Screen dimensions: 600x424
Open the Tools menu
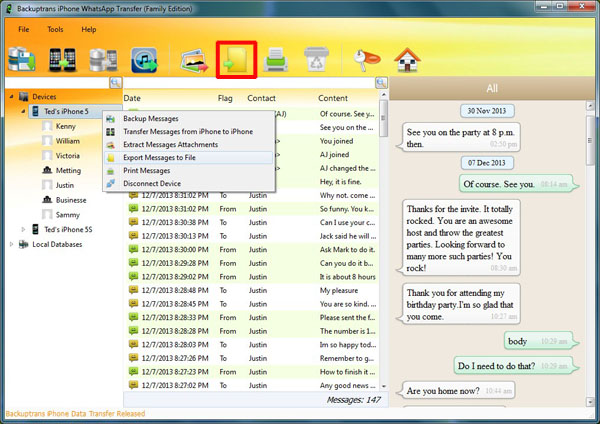(x=55, y=29)
